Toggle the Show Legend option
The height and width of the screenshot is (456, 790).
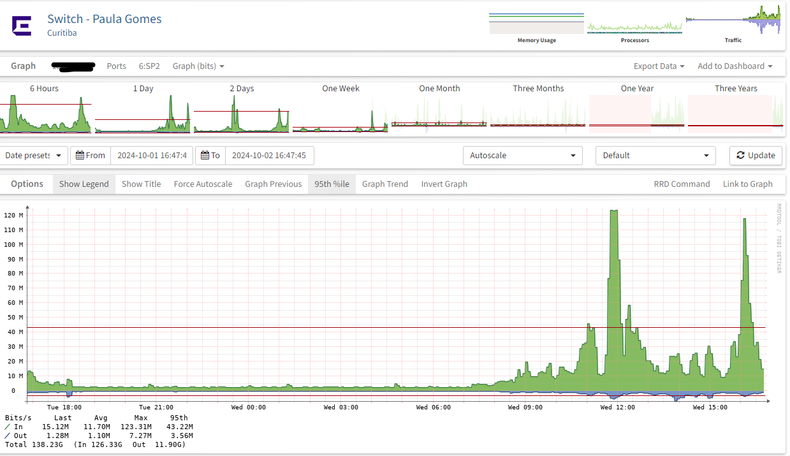pos(83,184)
